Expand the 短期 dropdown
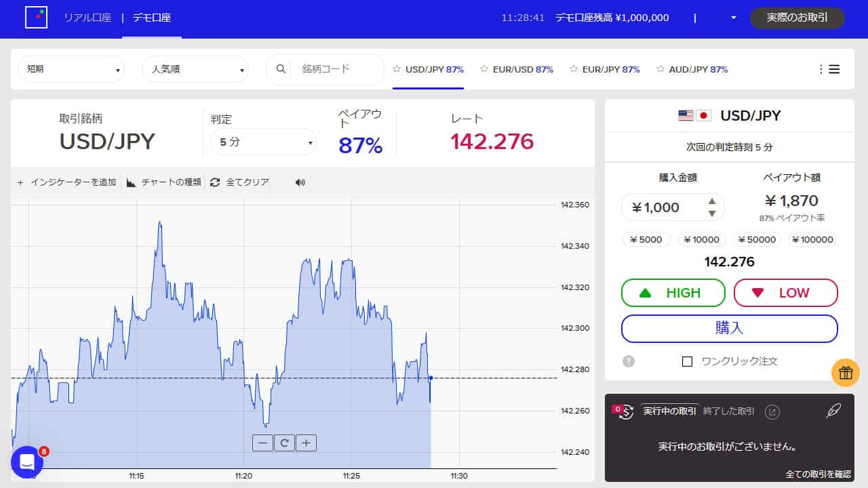The height and width of the screenshot is (488, 868). (71, 69)
